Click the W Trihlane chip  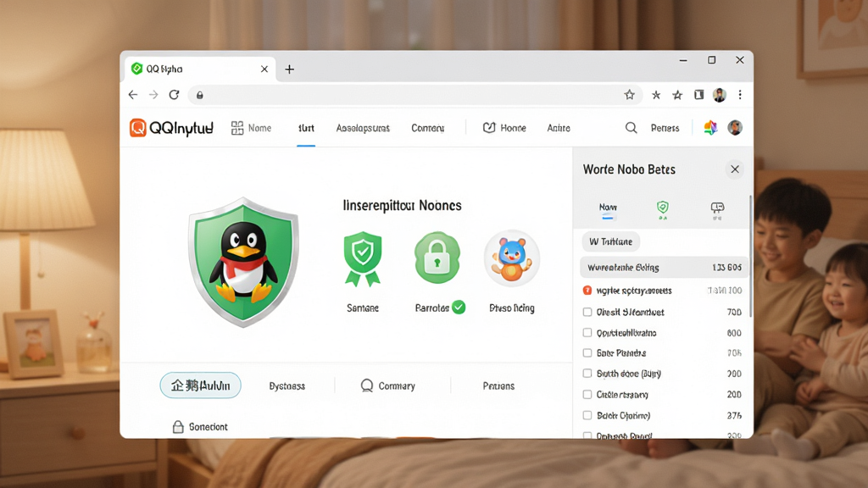coord(610,241)
